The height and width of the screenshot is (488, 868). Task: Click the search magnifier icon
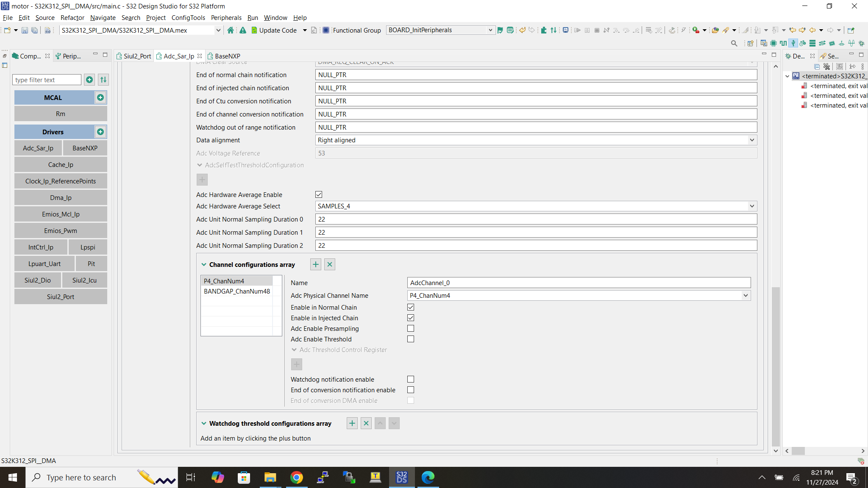734,43
